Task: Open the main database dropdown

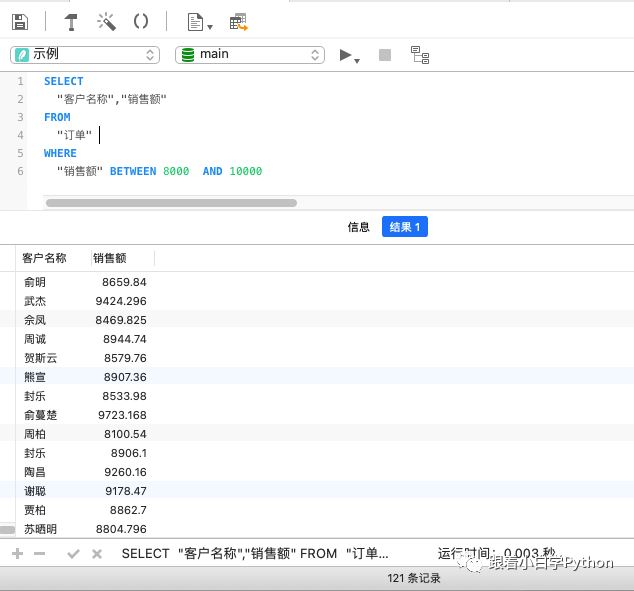Action: click(250, 55)
